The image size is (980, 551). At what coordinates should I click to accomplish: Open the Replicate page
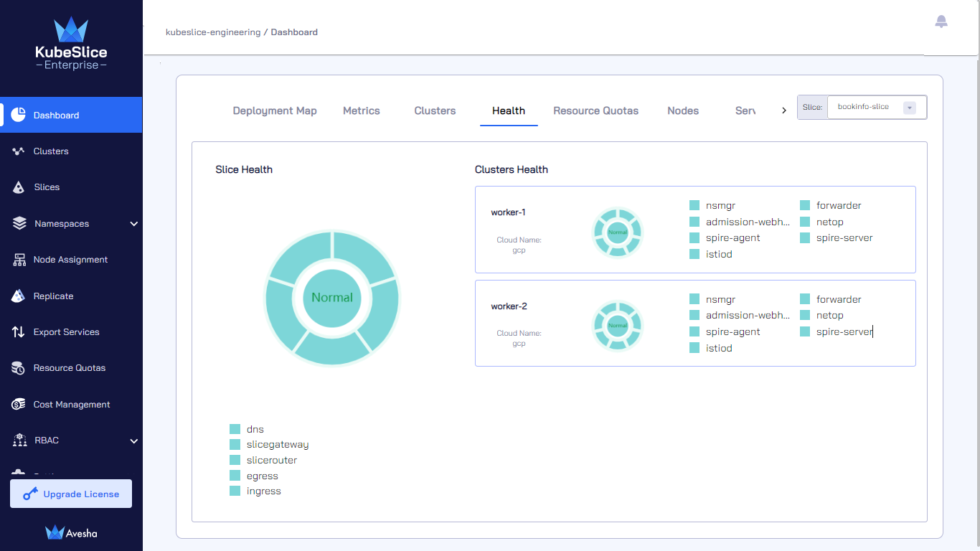pos(71,296)
